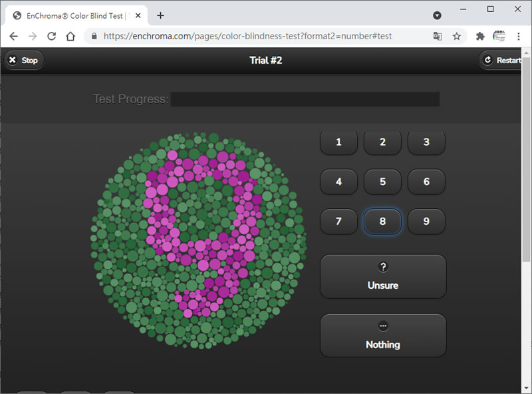Open Chrome three-dot menu

click(x=519, y=37)
